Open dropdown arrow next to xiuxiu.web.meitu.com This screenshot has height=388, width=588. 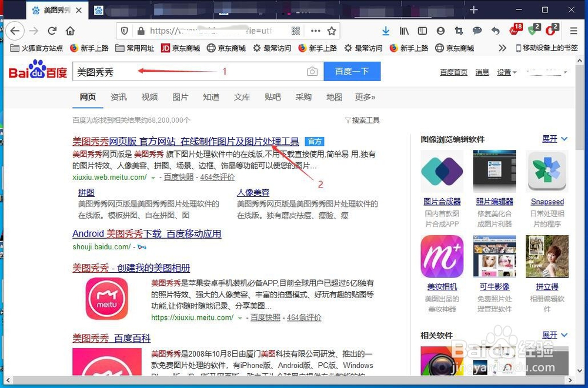click(153, 178)
